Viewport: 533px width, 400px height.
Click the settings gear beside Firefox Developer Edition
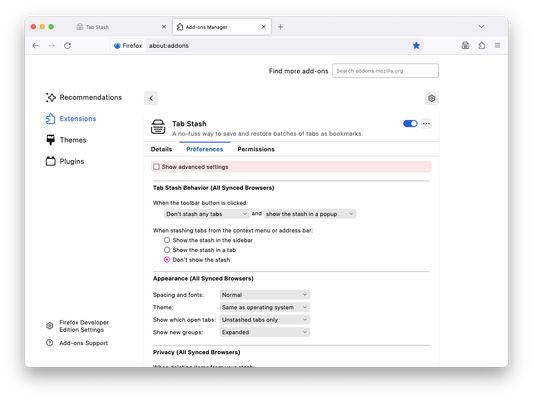[50, 326]
